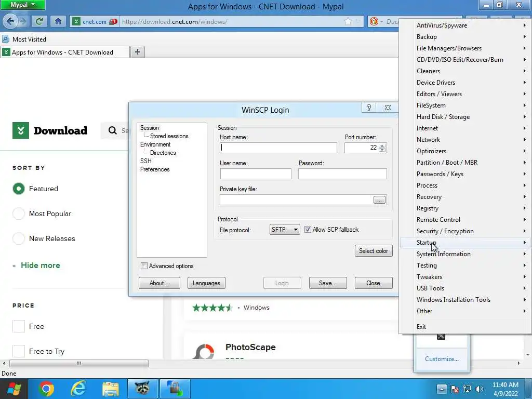Toggle Allow SCP fallback checkbox
This screenshot has width=532, height=399.
(x=308, y=230)
